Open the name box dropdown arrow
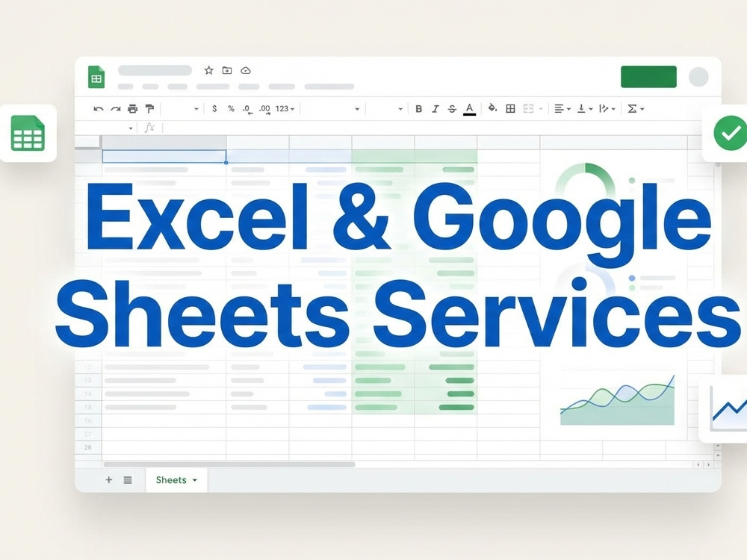Viewport: 747px width, 560px height. coord(131,128)
